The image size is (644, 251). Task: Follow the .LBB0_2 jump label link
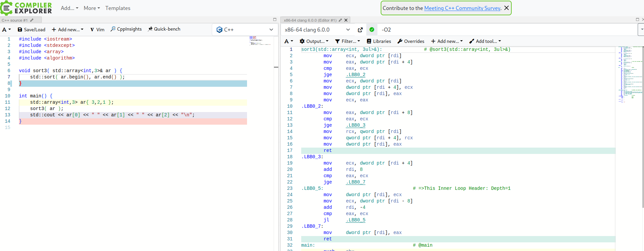pos(355,74)
